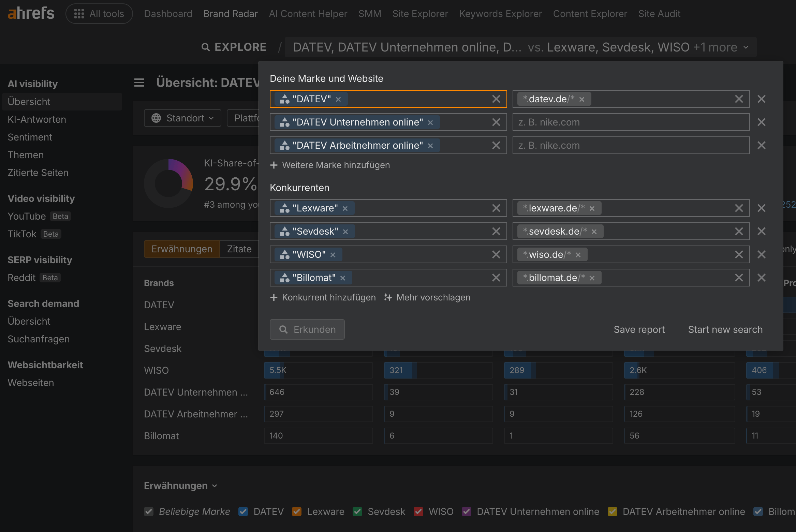The image size is (796, 532).
Task: Click the sparkle icon for Mehr vorschlagen
Action: coord(388,297)
